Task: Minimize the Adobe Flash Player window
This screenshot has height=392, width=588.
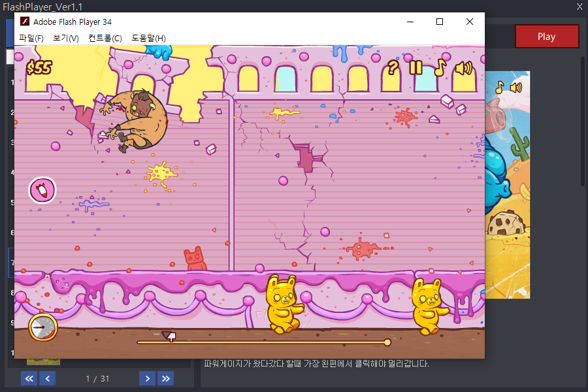Action: tap(410, 22)
